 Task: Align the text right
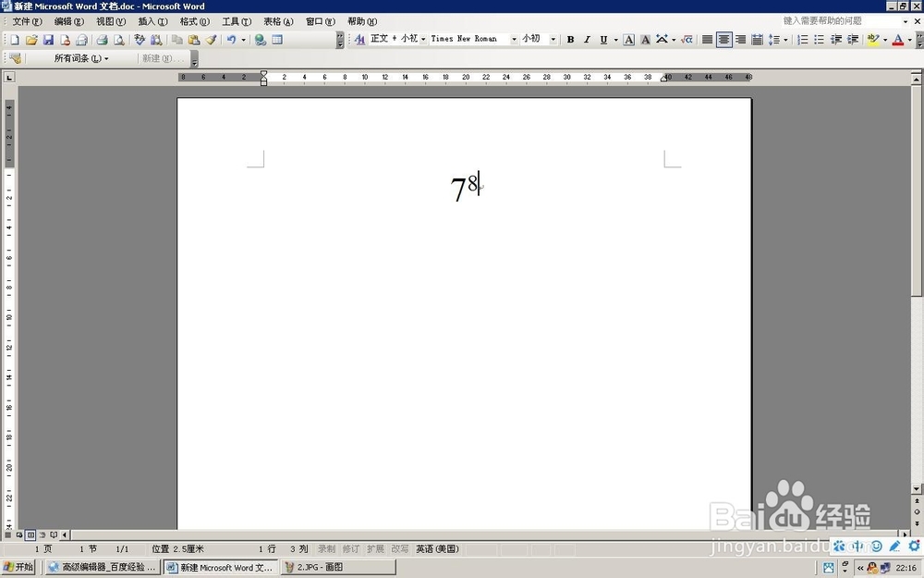pos(741,40)
